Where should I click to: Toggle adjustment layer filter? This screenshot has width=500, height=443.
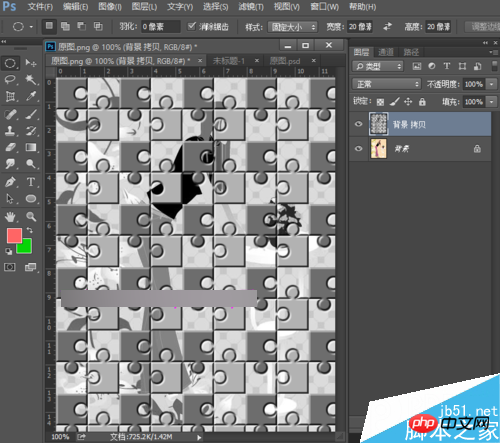coord(432,66)
